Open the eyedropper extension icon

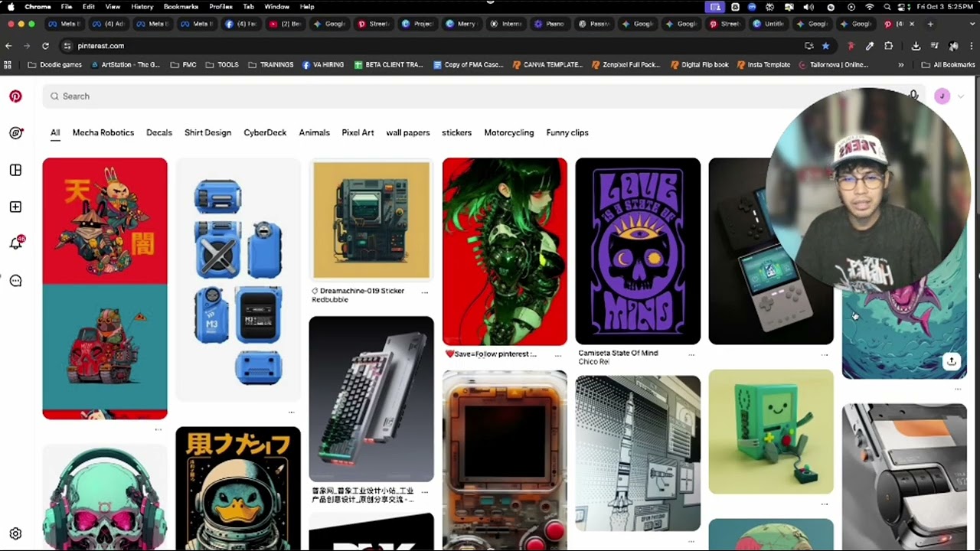(870, 46)
